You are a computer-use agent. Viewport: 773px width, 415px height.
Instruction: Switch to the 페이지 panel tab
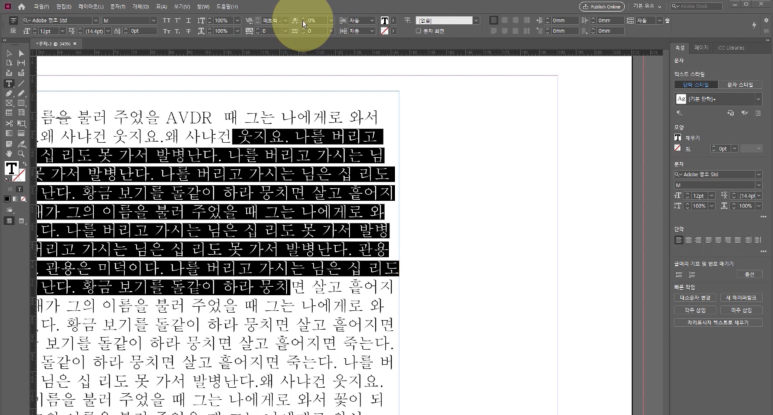click(x=701, y=48)
